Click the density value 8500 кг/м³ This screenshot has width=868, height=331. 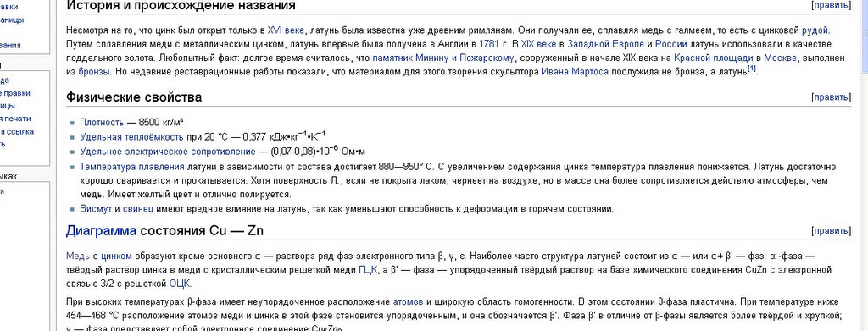(x=161, y=122)
